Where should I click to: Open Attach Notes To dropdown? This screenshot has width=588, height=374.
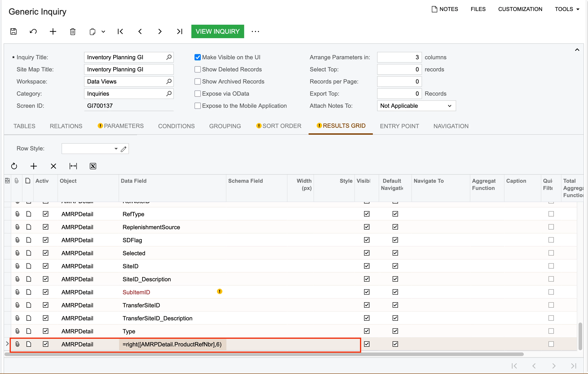(416, 106)
